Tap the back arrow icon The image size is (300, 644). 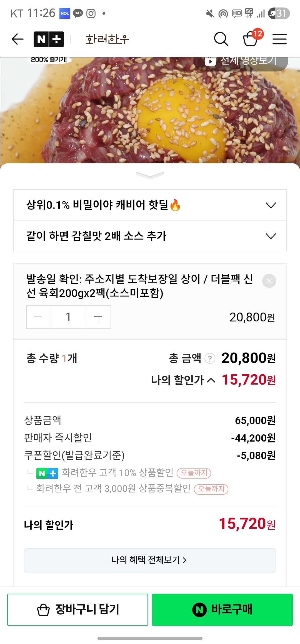pos(17,39)
